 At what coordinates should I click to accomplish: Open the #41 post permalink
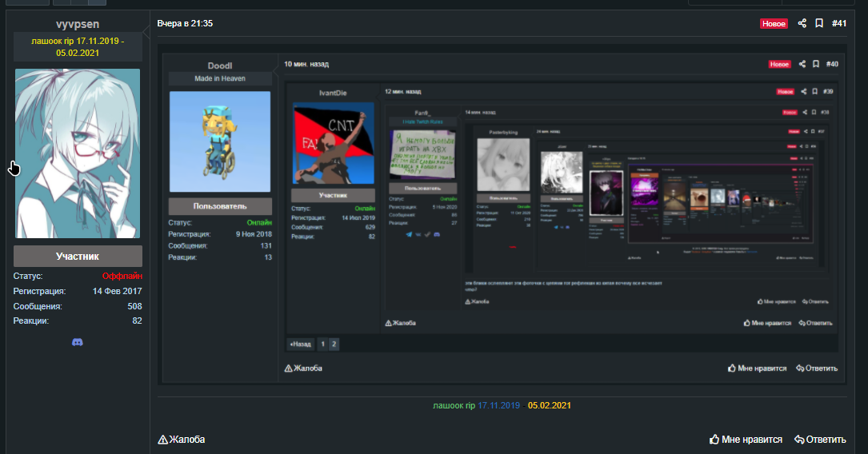click(x=838, y=23)
